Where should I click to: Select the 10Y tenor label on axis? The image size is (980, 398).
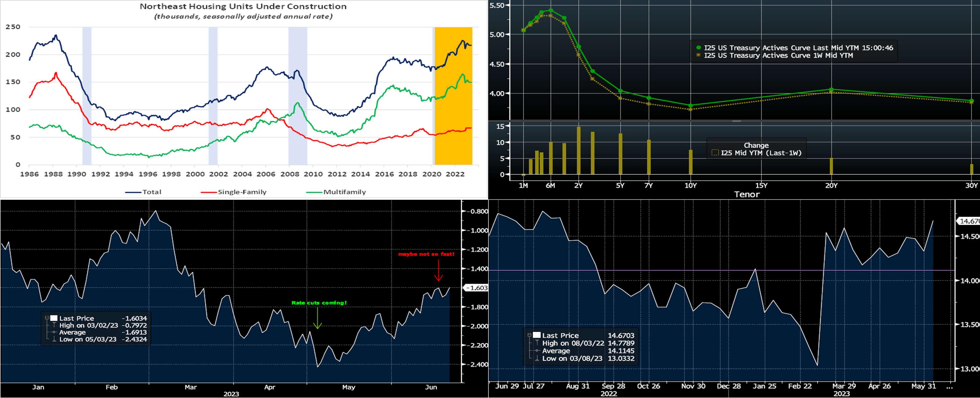click(x=691, y=186)
